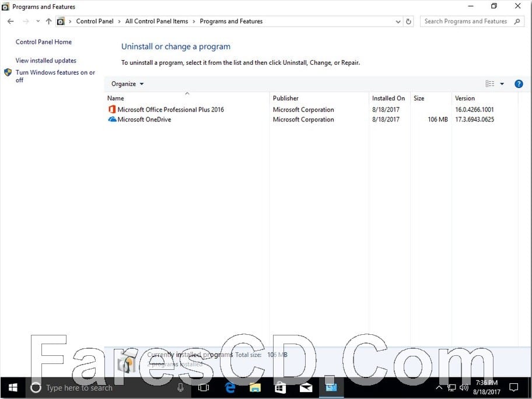Click the shield icon beside Windows features
The image size is (532, 399).
click(x=8, y=72)
